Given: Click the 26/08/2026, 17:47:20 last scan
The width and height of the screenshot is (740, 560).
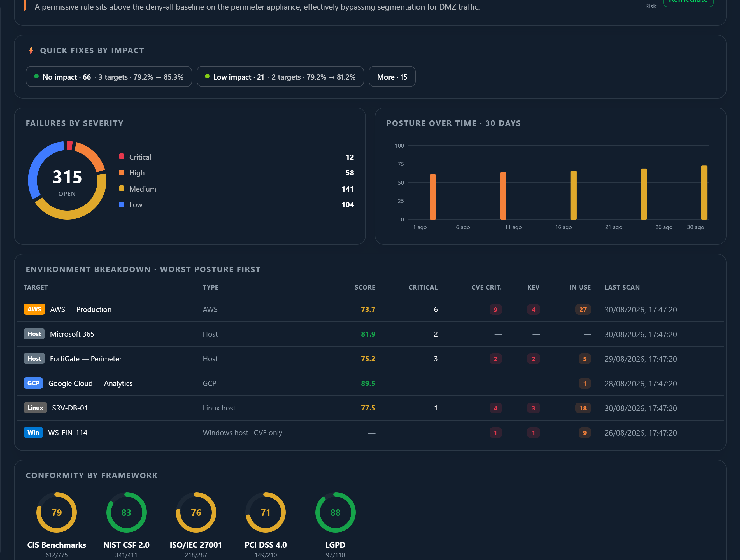Looking at the screenshot, I should click(x=641, y=433).
